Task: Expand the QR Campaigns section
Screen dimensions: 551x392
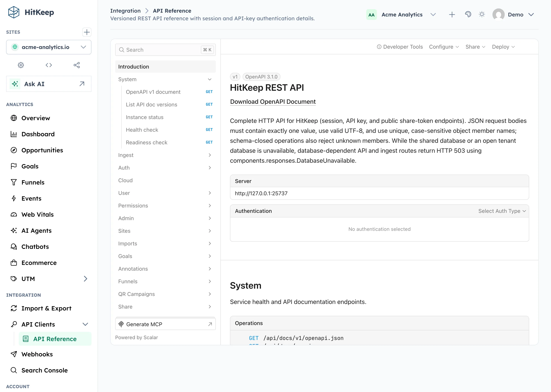Action: click(165, 294)
